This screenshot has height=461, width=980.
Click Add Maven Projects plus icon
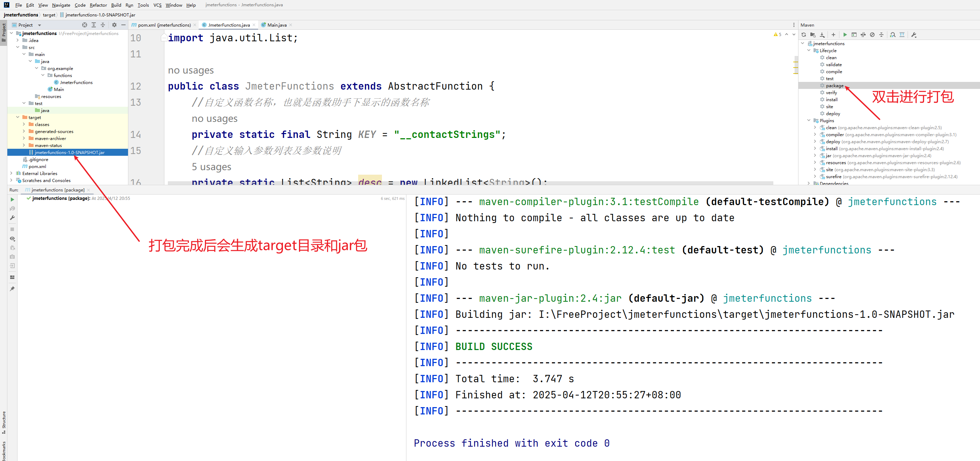click(833, 35)
